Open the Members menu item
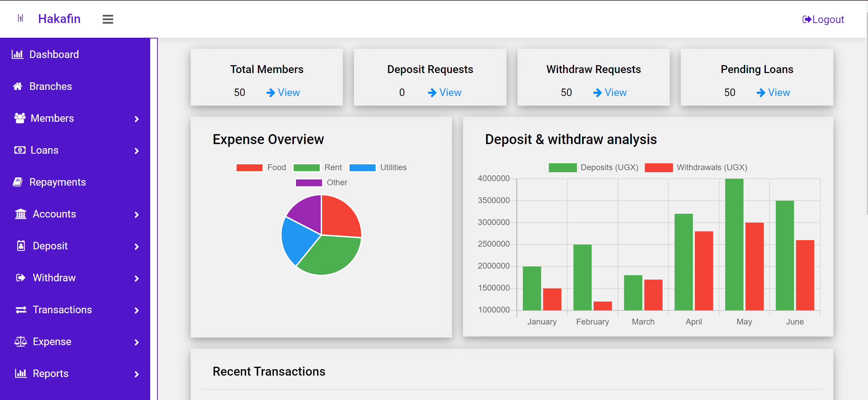This screenshot has width=868, height=400. (75, 118)
